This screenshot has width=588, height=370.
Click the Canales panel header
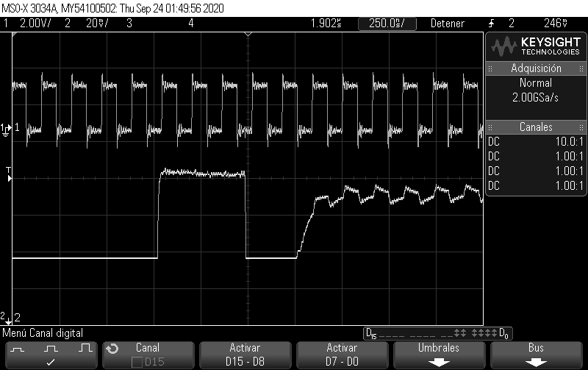click(x=536, y=127)
